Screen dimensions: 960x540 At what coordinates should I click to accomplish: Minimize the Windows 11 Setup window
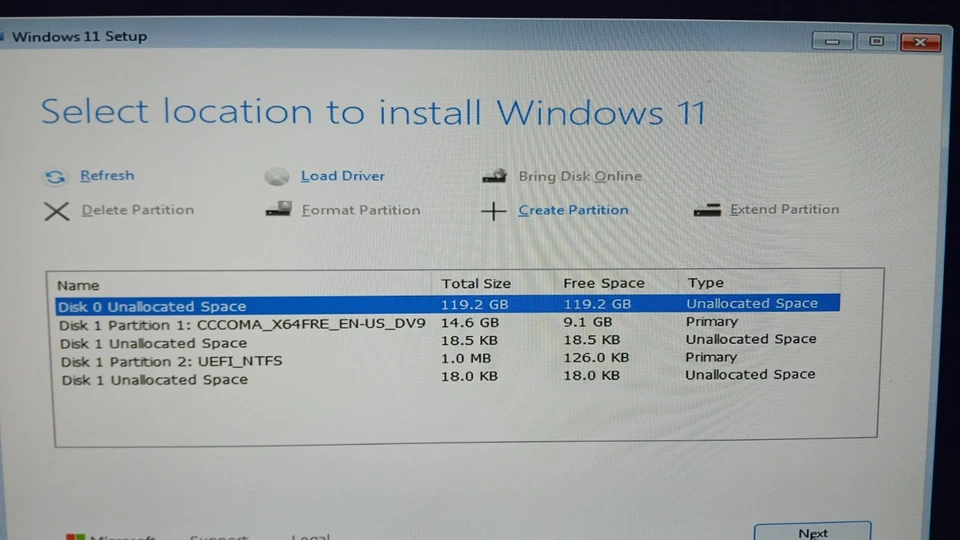(x=832, y=42)
